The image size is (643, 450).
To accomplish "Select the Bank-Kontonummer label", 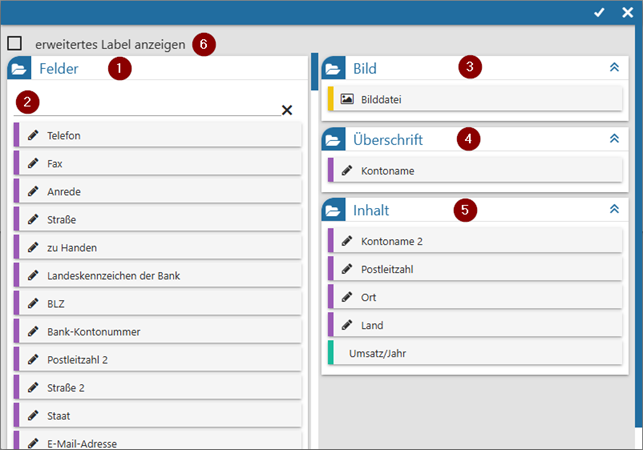I will 93,332.
